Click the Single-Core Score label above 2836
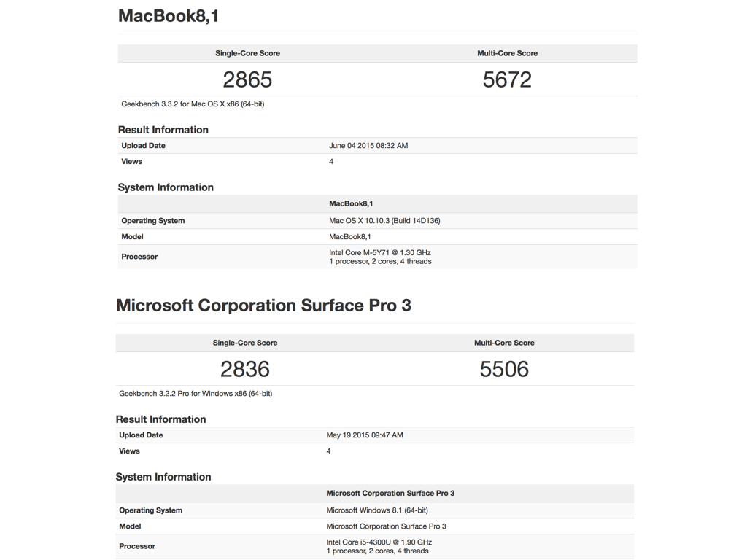 click(245, 343)
